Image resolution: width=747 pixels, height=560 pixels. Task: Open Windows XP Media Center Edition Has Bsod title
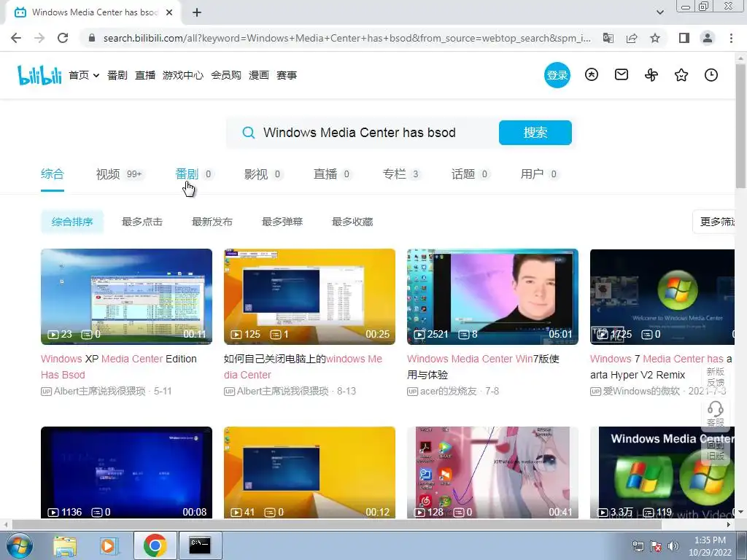[x=119, y=367]
